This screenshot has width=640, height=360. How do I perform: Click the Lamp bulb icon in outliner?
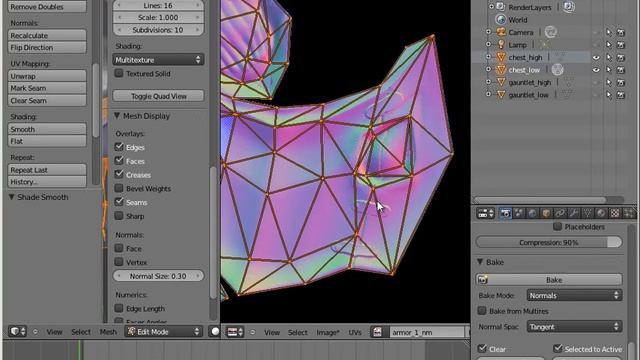tap(501, 44)
